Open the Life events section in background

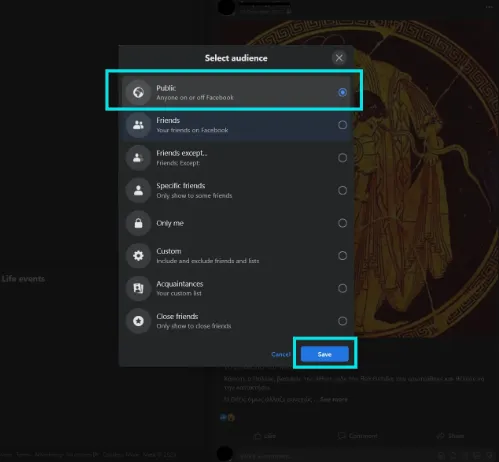(23, 279)
